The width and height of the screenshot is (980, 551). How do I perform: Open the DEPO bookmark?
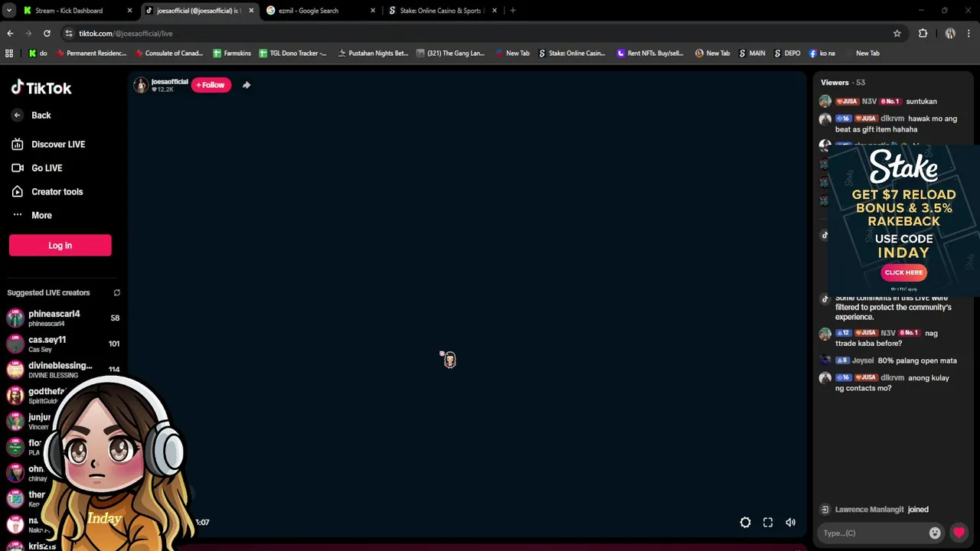pos(787,54)
